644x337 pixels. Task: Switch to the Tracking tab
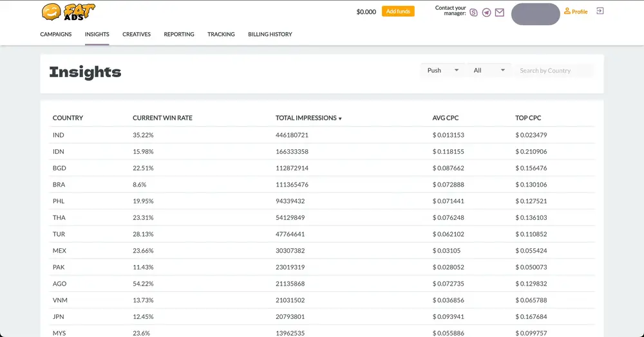click(221, 35)
